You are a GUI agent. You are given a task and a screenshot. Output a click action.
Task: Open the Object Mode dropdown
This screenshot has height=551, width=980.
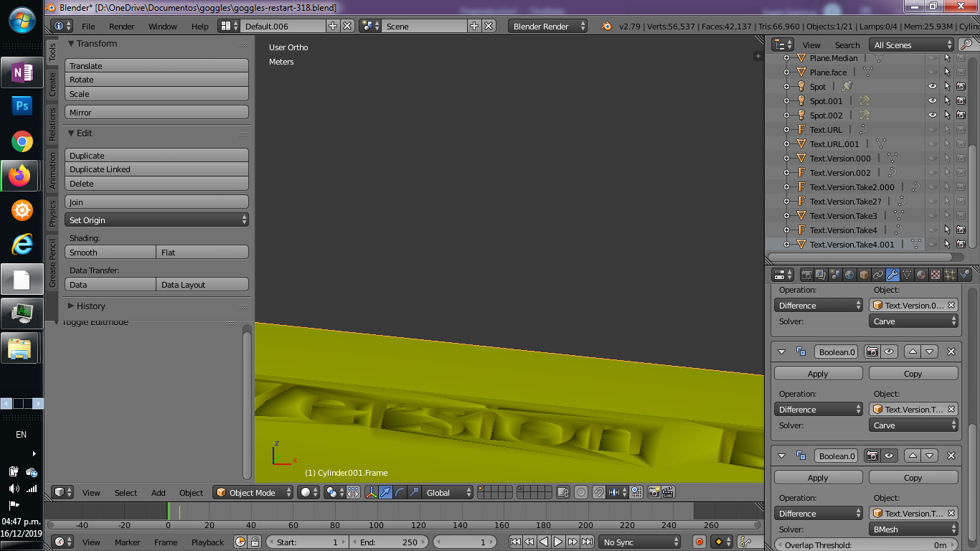pyautogui.click(x=253, y=493)
